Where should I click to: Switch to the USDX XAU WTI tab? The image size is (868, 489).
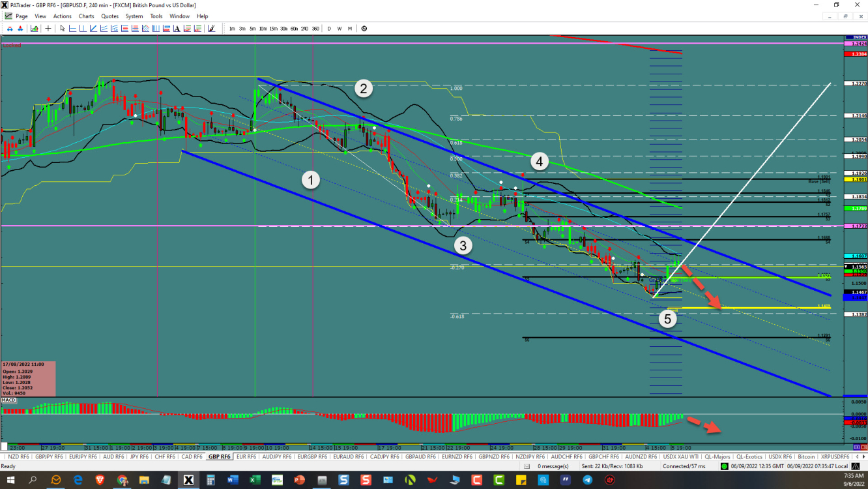pos(680,456)
